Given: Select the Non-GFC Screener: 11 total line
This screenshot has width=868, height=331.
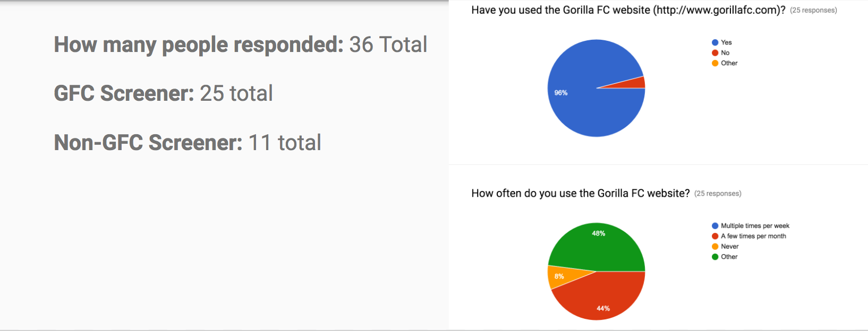Looking at the screenshot, I should click(188, 143).
